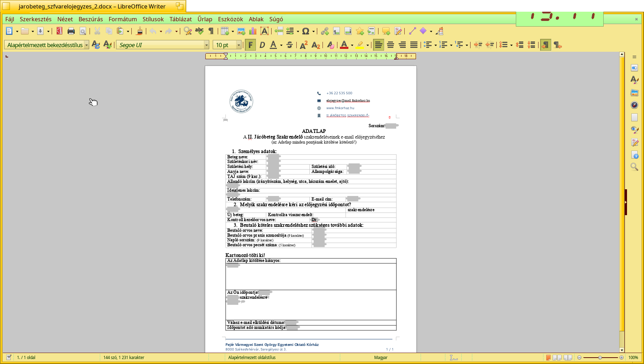The image size is (644, 364).
Task: Click page style Alapértelmezett oldalstílus
Action: tap(252, 357)
